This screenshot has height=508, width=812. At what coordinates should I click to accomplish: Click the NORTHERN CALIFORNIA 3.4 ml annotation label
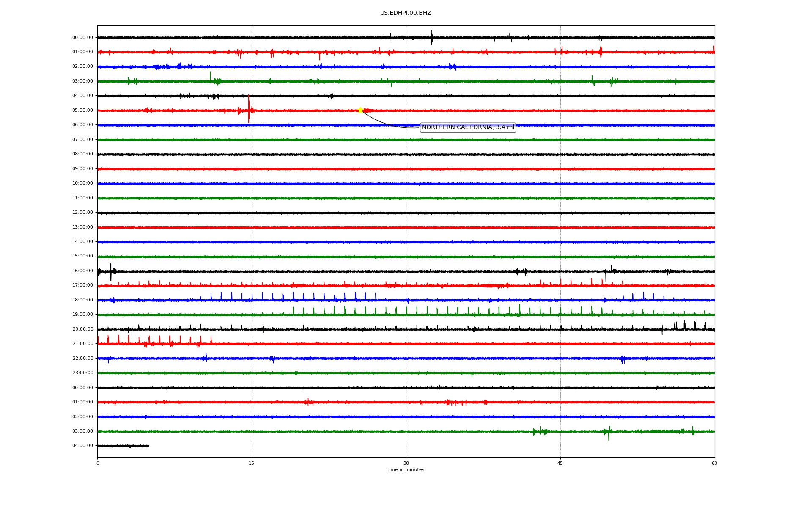click(468, 127)
